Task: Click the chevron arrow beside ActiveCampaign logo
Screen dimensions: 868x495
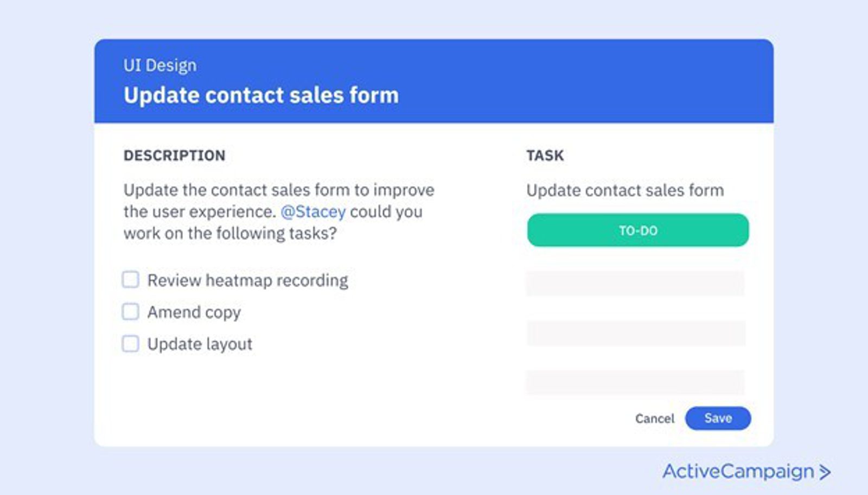Action: coord(825,472)
